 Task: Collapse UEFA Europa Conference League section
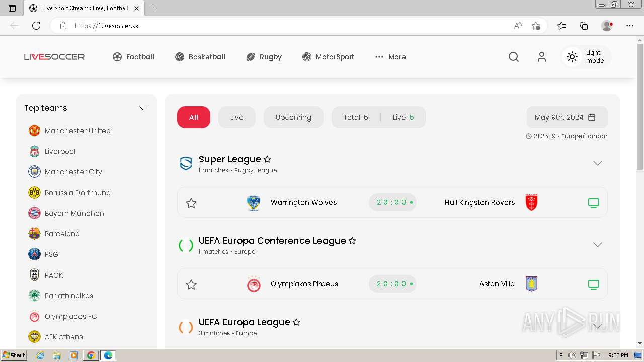598,245
